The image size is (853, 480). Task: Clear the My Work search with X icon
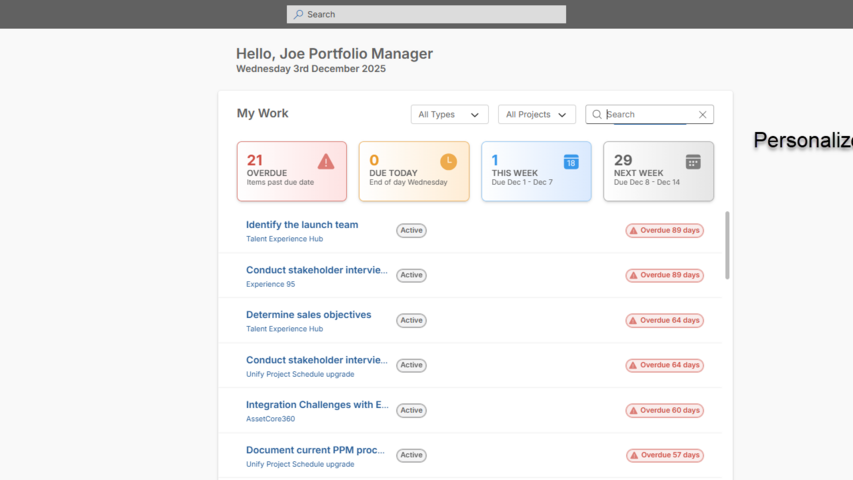702,115
